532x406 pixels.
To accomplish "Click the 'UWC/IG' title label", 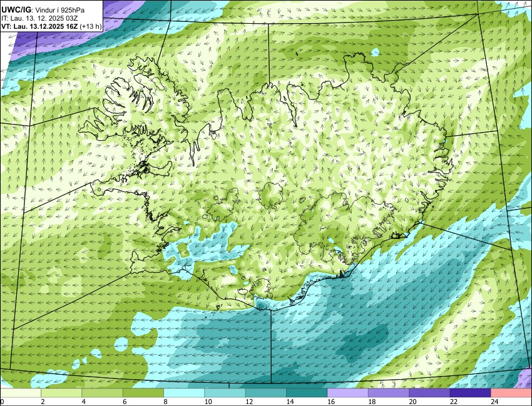I will [x=16, y=10].
